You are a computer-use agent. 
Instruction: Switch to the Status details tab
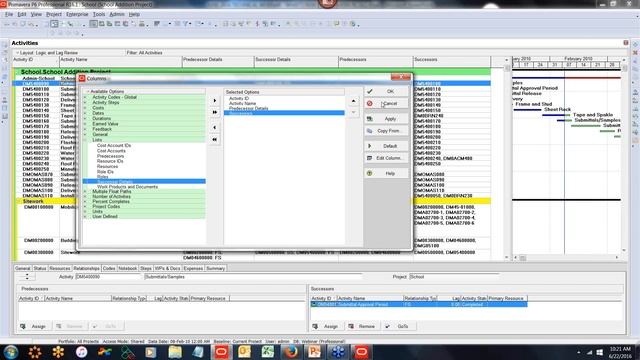(x=40, y=269)
